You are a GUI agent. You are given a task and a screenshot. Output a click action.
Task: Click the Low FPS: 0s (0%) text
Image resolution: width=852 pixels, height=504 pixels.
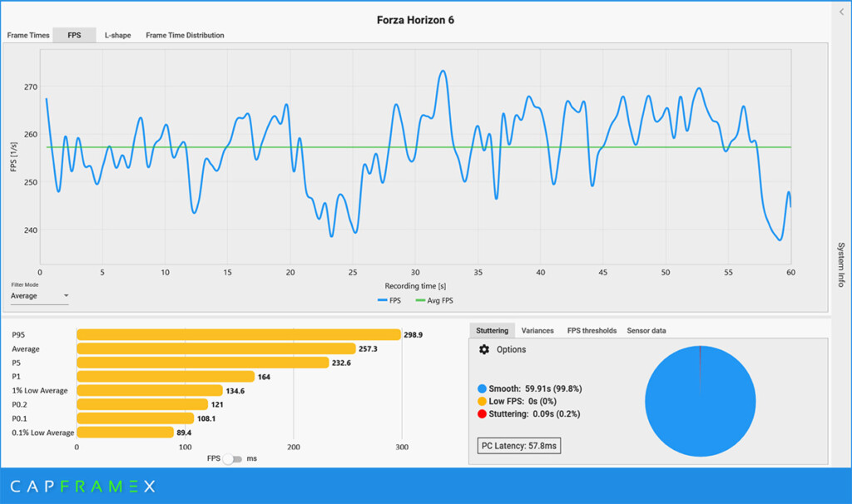point(523,402)
